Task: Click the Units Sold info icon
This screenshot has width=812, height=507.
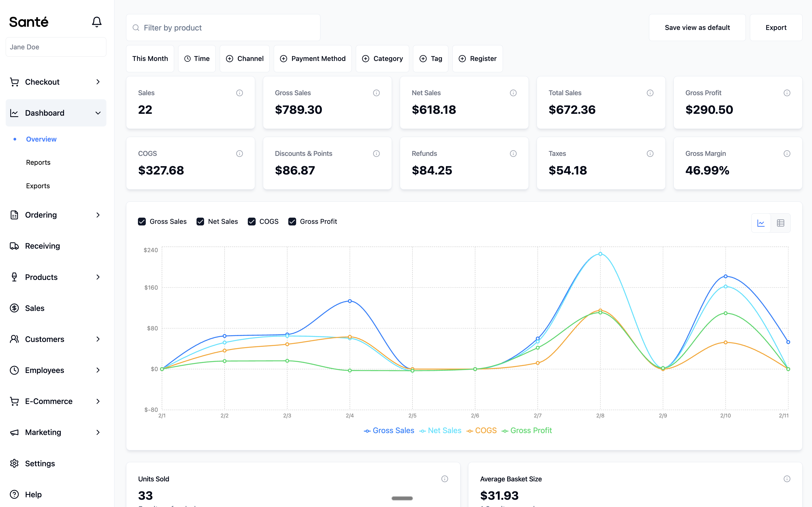Action: tap(444, 479)
